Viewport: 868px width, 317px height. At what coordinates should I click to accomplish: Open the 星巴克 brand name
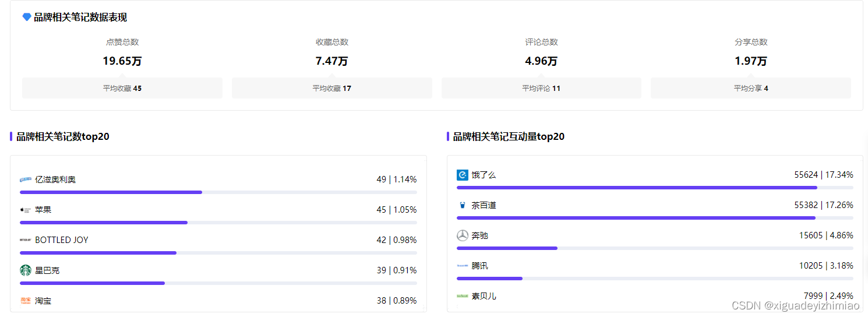pyautogui.click(x=47, y=270)
